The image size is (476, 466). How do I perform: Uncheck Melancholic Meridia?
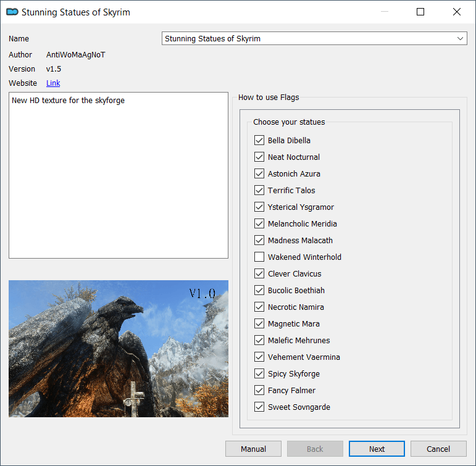[x=259, y=223]
